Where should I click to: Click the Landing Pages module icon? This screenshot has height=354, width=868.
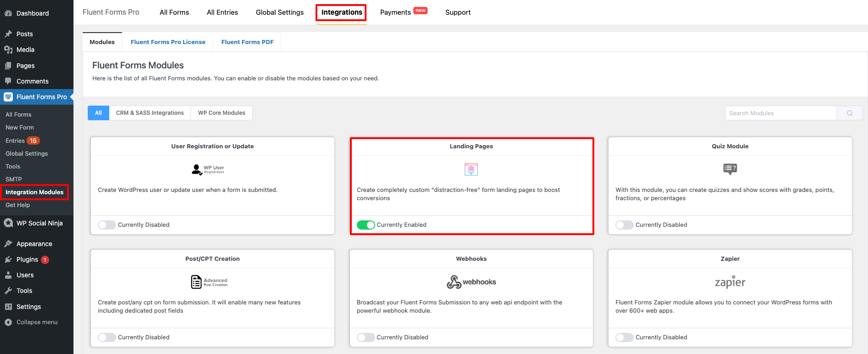[x=471, y=169]
